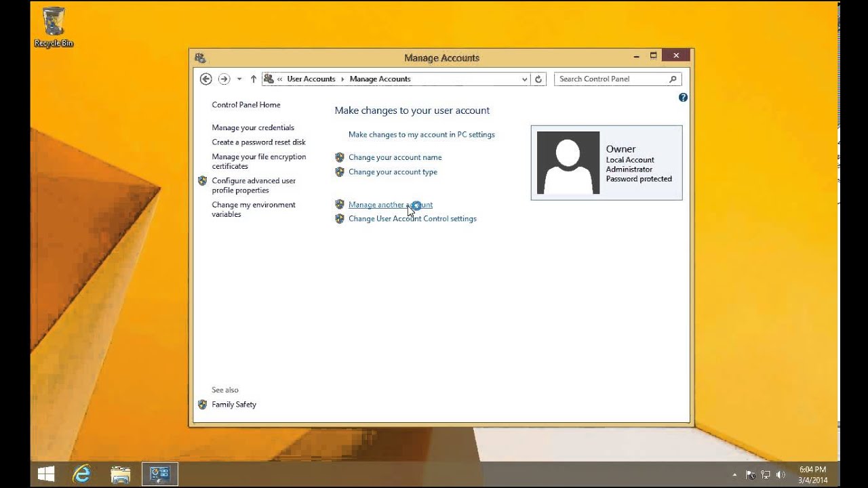This screenshot has width=868, height=488.
Task: Maximize the Manage Accounts window
Action: [x=654, y=56]
